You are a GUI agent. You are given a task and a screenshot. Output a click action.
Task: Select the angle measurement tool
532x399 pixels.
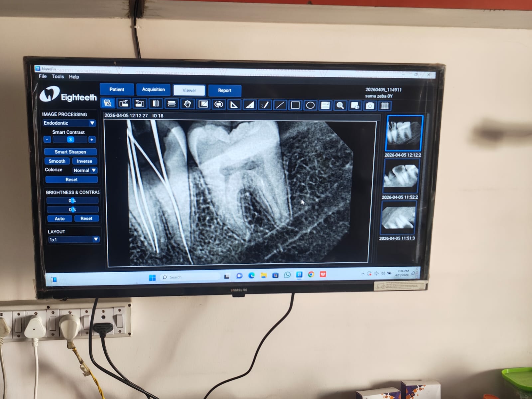pos(234,105)
